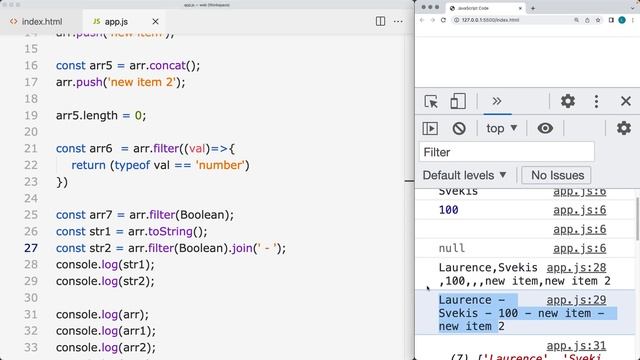
Task: Close the app.js tab
Action: click(155, 22)
